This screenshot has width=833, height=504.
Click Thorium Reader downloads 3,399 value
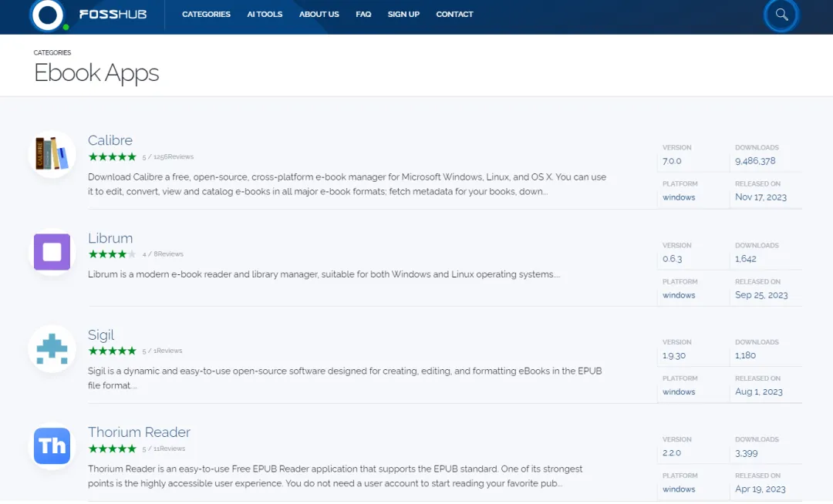point(746,453)
